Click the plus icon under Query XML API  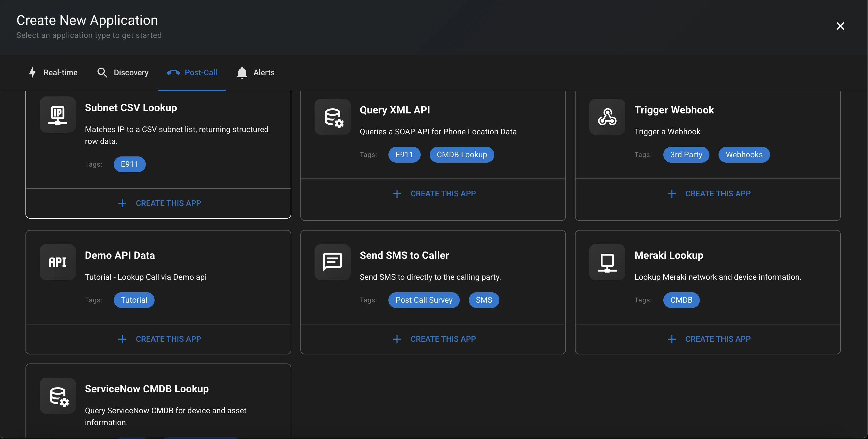(x=397, y=193)
